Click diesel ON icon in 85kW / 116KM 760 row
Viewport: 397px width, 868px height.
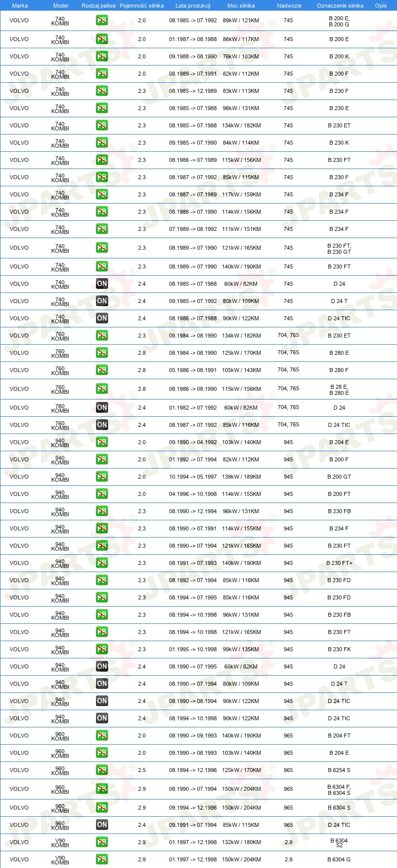tap(102, 425)
